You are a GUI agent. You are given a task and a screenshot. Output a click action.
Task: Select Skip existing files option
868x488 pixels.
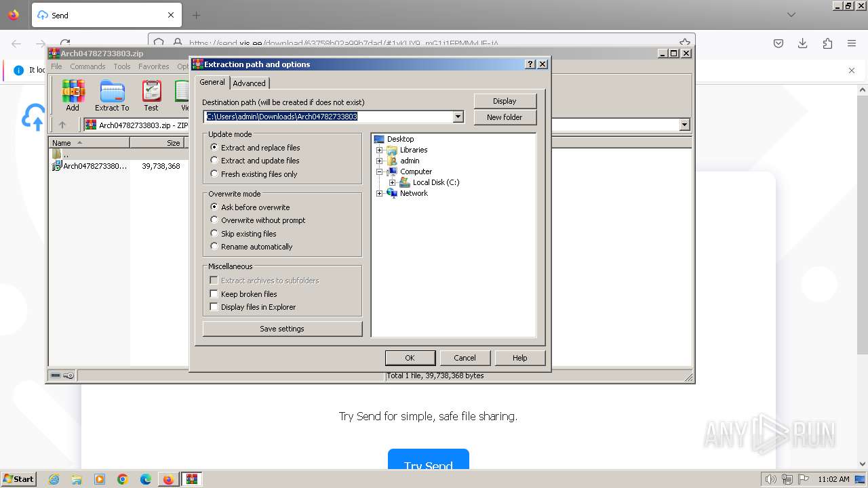[x=243, y=234]
